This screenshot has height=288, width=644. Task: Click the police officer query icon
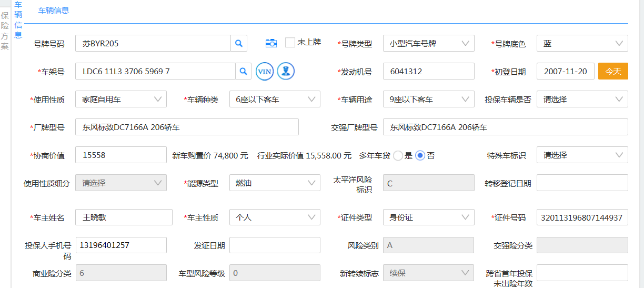pos(286,71)
